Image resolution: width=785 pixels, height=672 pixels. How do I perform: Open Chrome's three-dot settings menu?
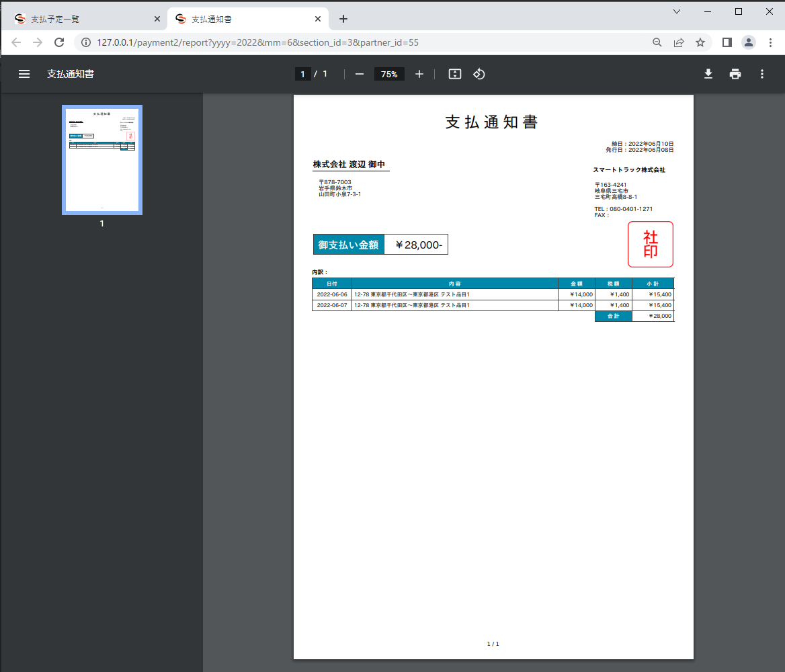pyautogui.click(x=770, y=42)
